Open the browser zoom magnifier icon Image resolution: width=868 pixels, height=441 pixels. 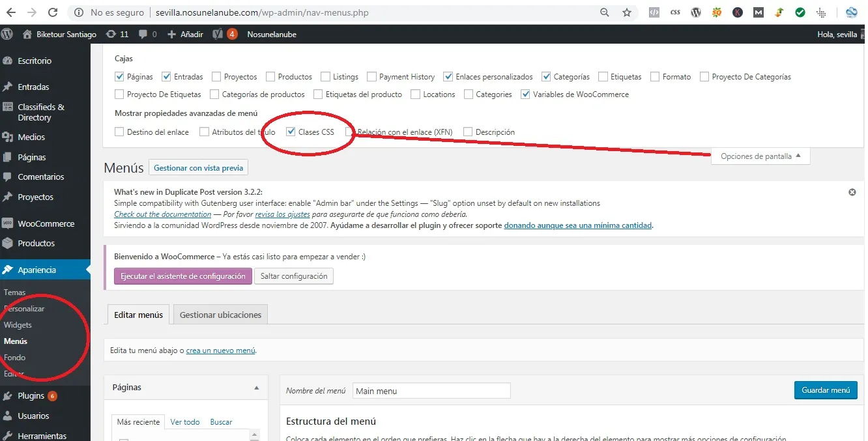(x=605, y=12)
